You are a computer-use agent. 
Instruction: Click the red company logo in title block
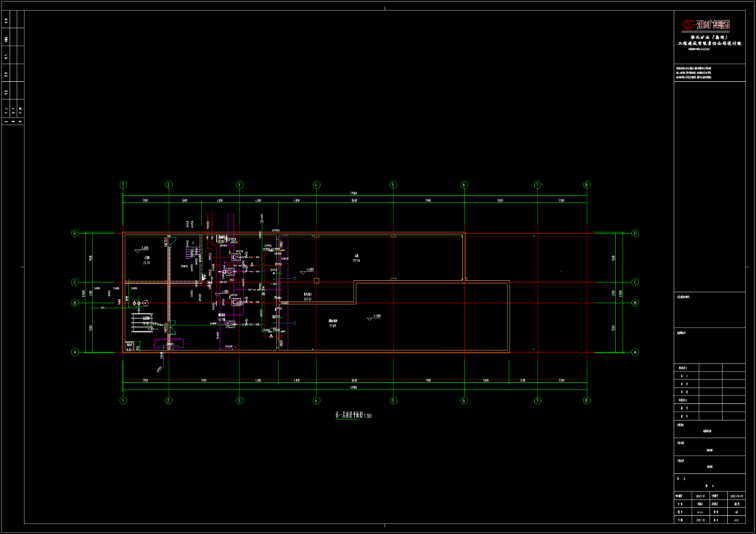coord(707,26)
